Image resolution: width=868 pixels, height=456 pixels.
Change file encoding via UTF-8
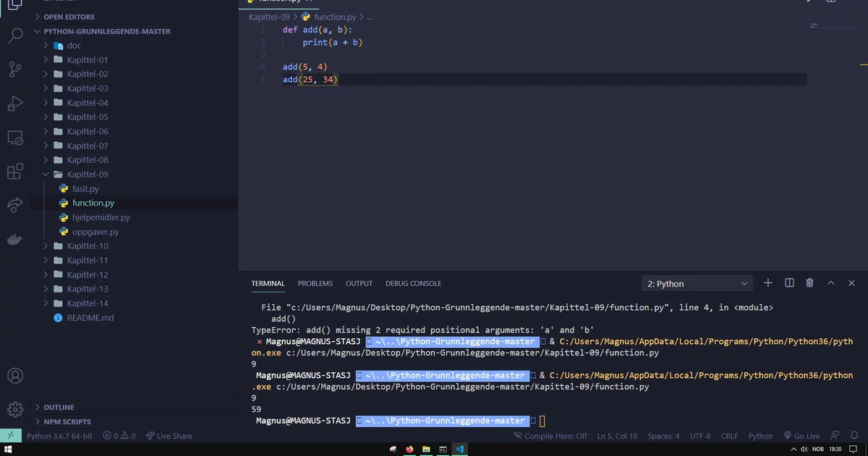pos(700,436)
